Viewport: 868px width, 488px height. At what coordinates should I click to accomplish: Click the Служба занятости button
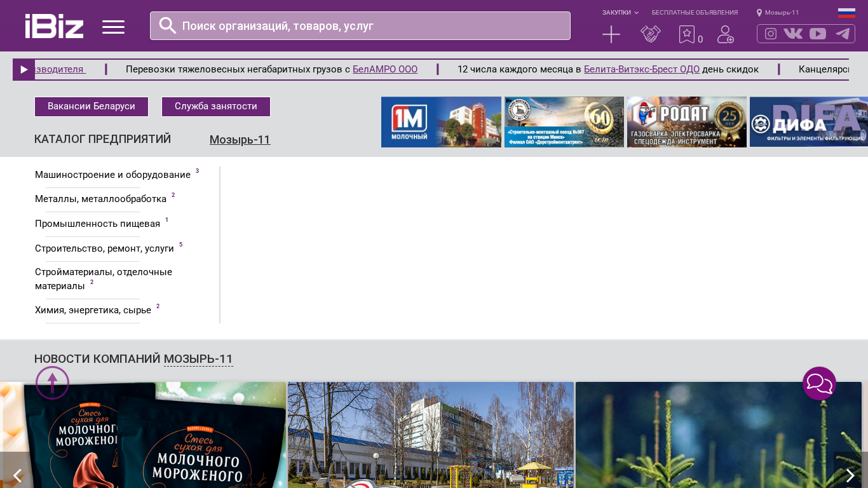[216, 107]
